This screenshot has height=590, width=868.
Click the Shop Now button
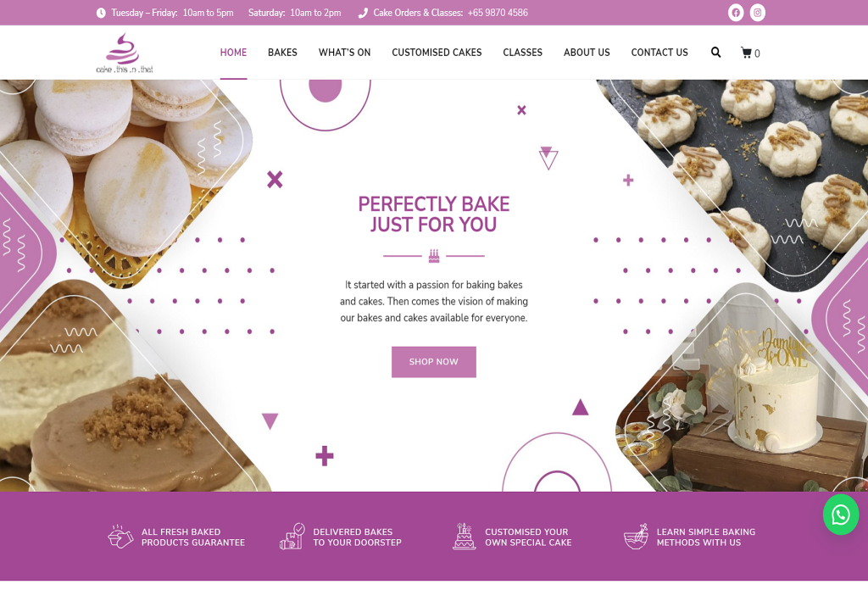pos(433,362)
